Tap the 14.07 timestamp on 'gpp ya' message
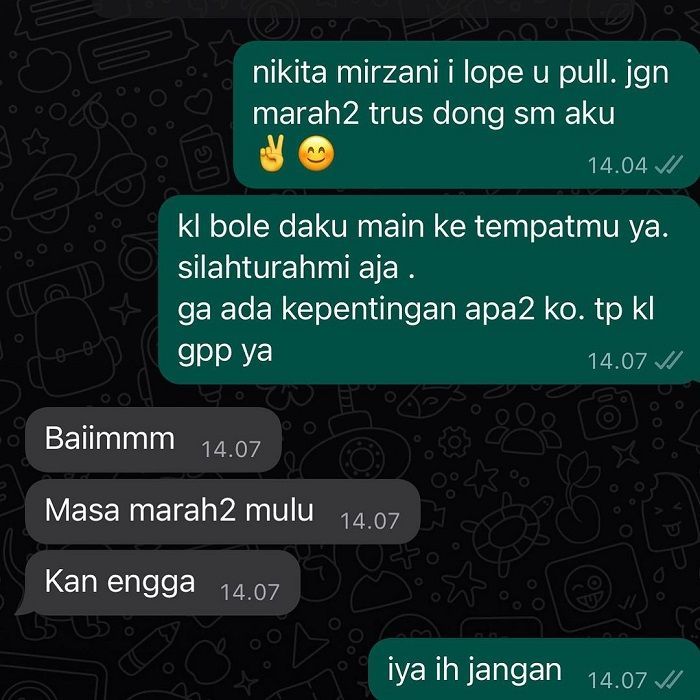The width and height of the screenshot is (700, 700). click(617, 361)
